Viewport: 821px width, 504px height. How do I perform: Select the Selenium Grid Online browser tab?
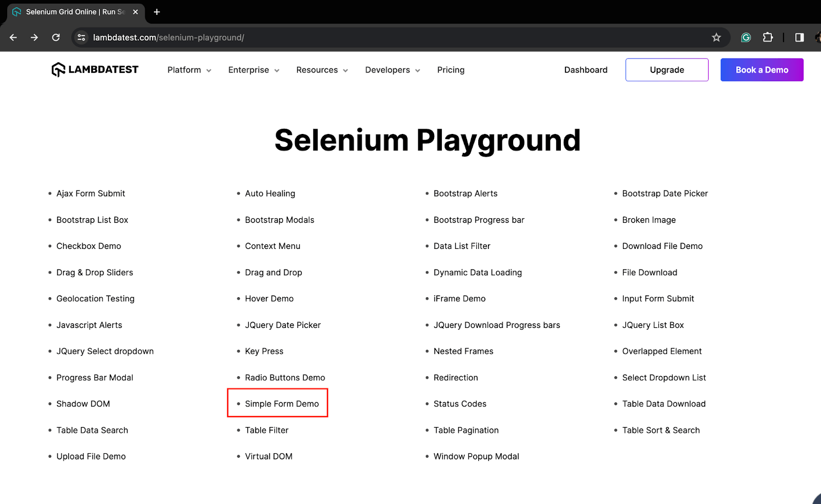[x=76, y=12]
